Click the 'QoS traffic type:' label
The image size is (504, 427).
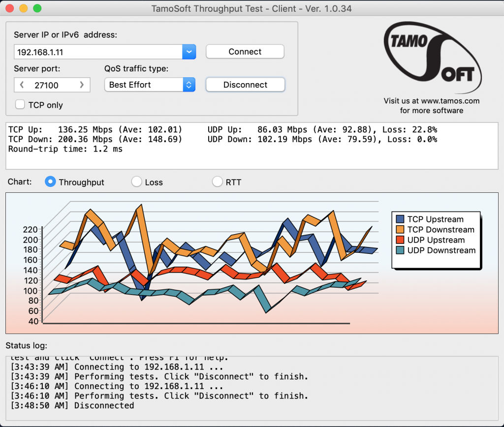[x=136, y=68]
